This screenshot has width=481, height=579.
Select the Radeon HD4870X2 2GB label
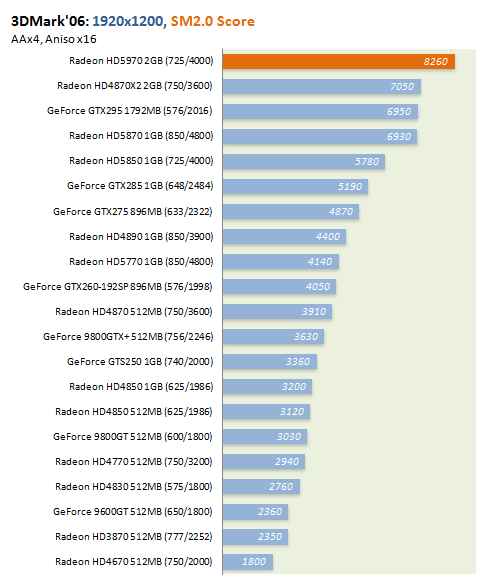(135, 86)
